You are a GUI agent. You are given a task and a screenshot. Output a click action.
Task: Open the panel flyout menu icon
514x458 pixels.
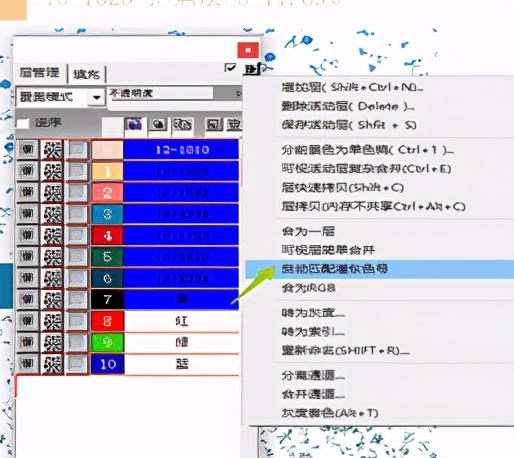pyautogui.click(x=252, y=69)
